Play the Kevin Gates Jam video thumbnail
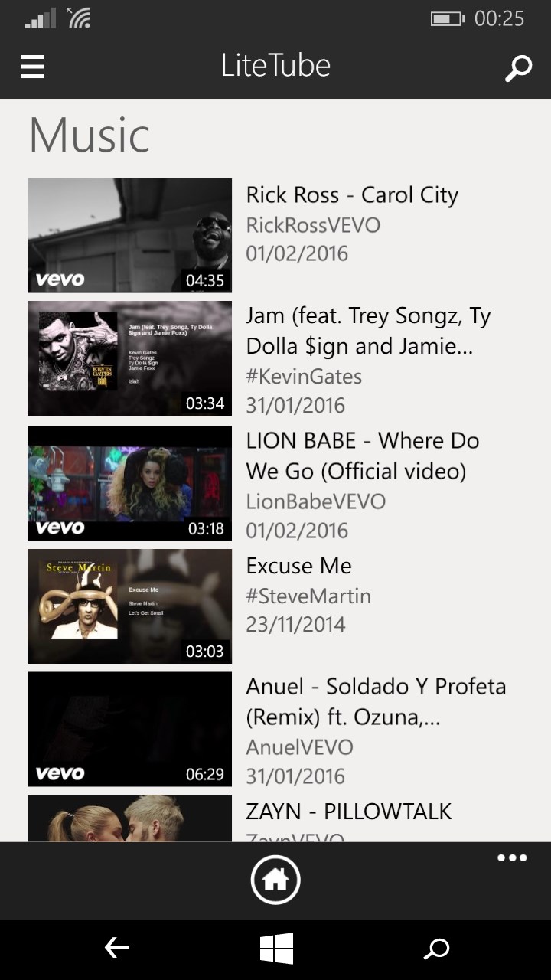Image resolution: width=551 pixels, height=980 pixels. (129, 358)
